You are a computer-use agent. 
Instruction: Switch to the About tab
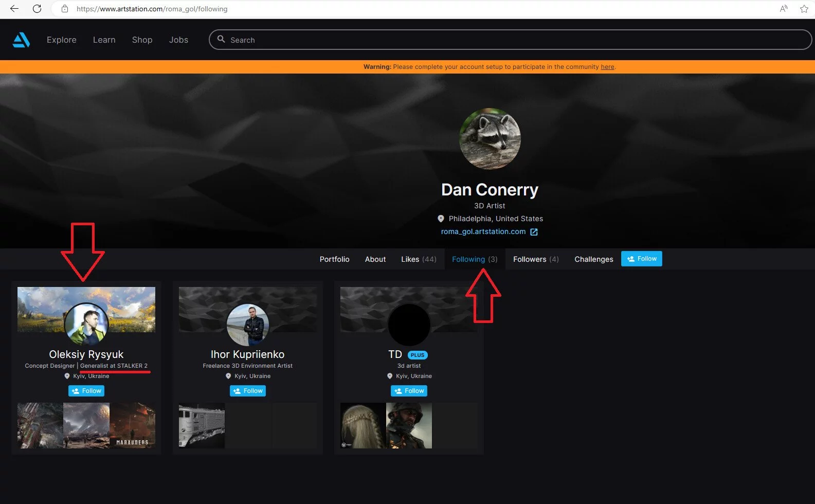pos(375,259)
